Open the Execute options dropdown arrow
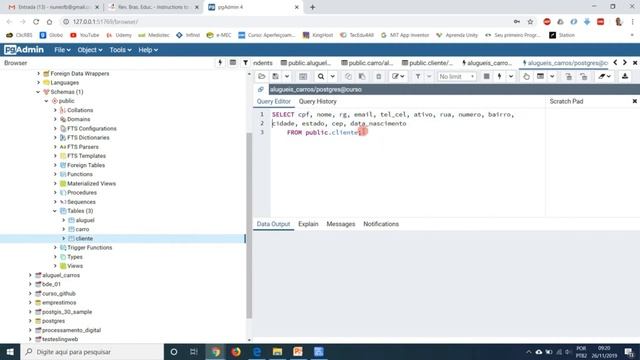 [x=511, y=76]
